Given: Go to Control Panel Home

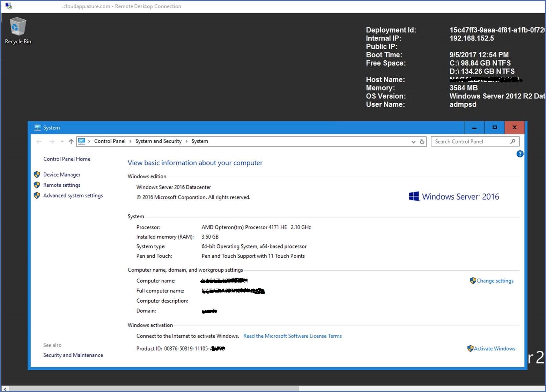Looking at the screenshot, I should 67,159.
